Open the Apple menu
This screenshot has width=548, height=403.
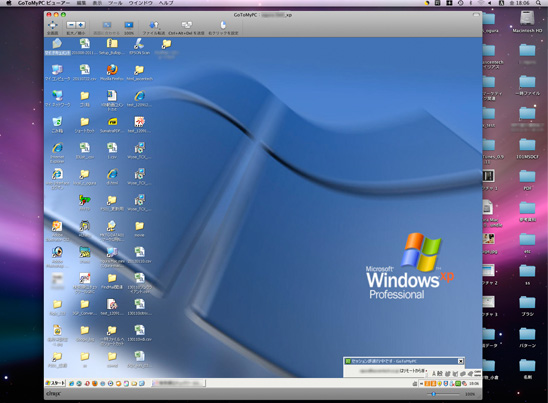(9, 3)
